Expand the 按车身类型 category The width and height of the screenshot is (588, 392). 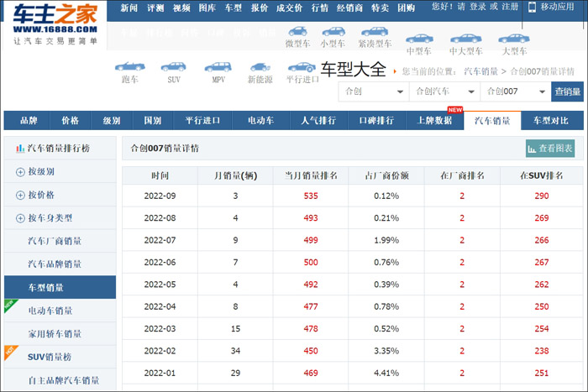(x=20, y=218)
